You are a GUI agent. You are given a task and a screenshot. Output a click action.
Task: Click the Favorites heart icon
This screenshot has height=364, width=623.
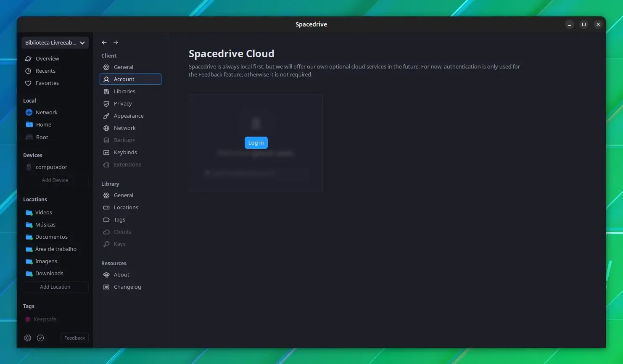(x=28, y=83)
